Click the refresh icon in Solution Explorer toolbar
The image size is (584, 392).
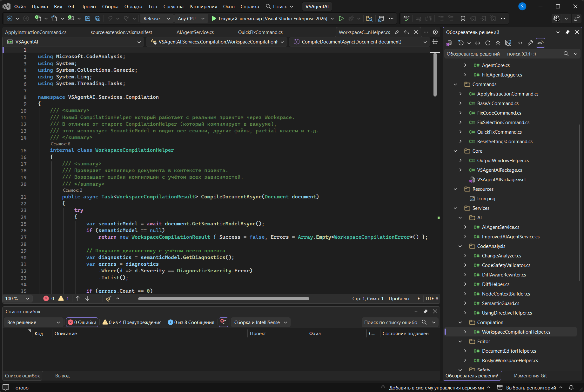tap(488, 43)
